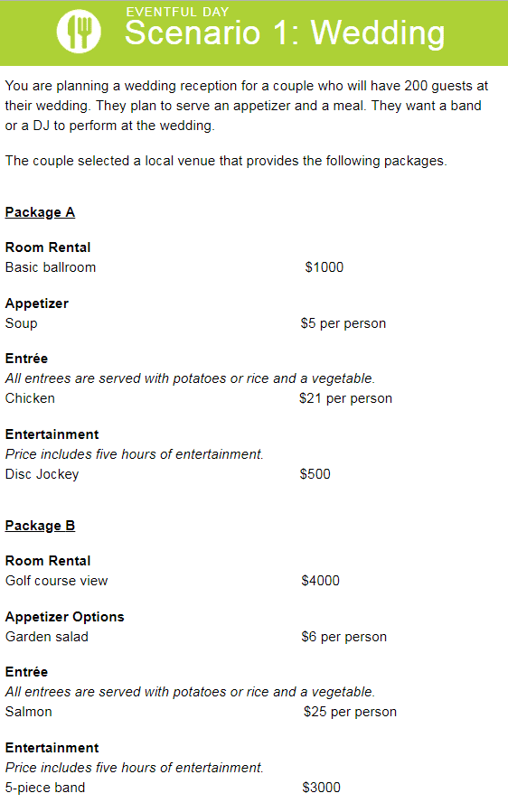Click the Chicken entrée item
This screenshot has height=812, width=508.
pos(30,398)
